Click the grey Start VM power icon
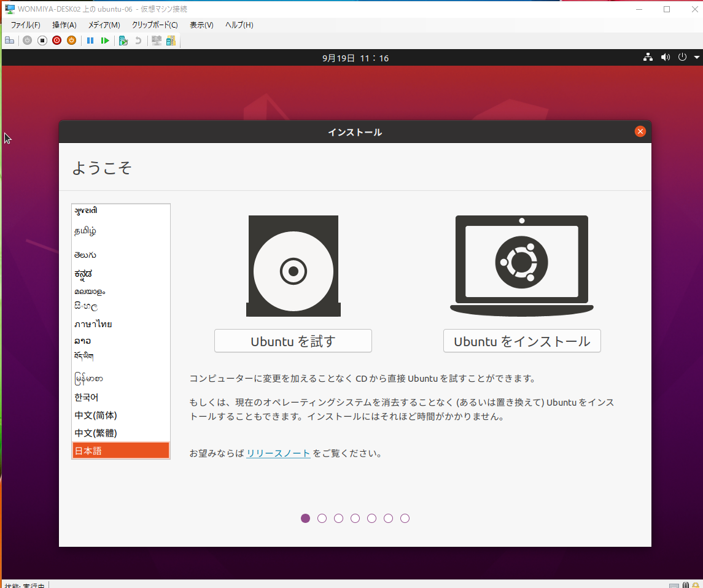 (x=28, y=41)
